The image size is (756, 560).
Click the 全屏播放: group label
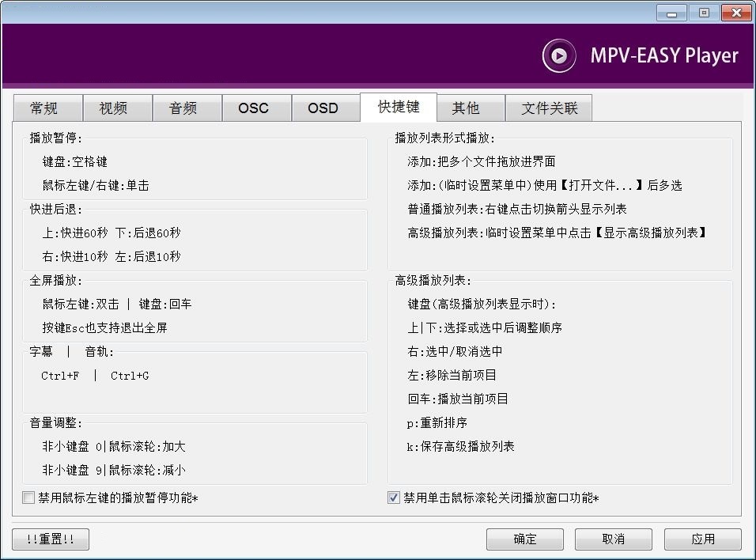point(56,280)
